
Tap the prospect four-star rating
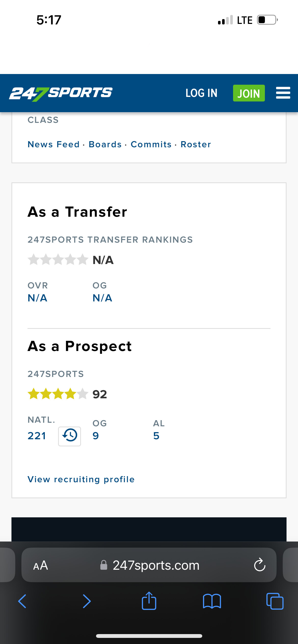58,394
